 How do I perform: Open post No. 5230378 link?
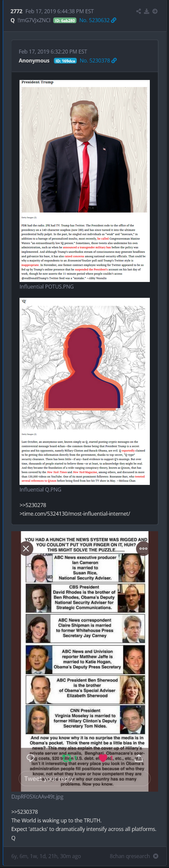tap(95, 60)
